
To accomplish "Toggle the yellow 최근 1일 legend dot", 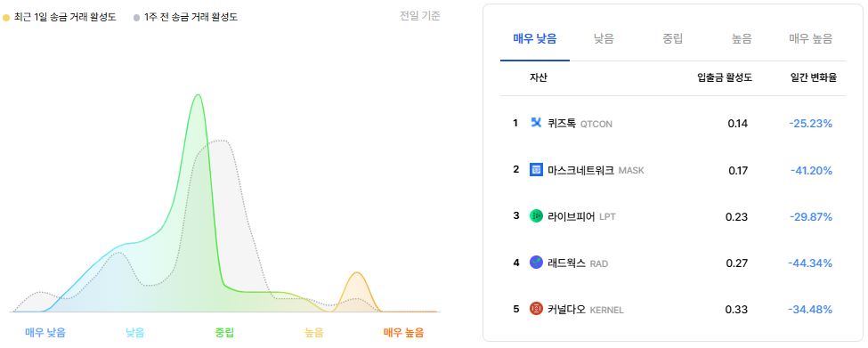I will [x=6, y=18].
